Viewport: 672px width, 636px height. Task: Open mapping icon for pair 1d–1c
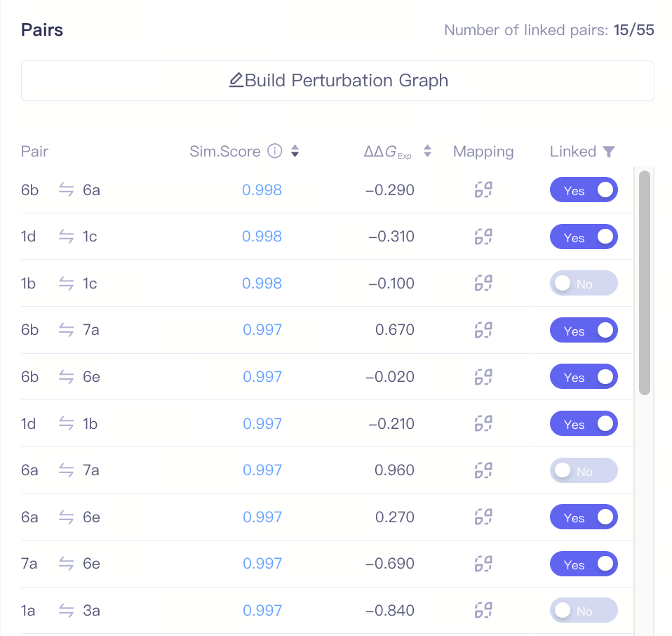tap(483, 237)
